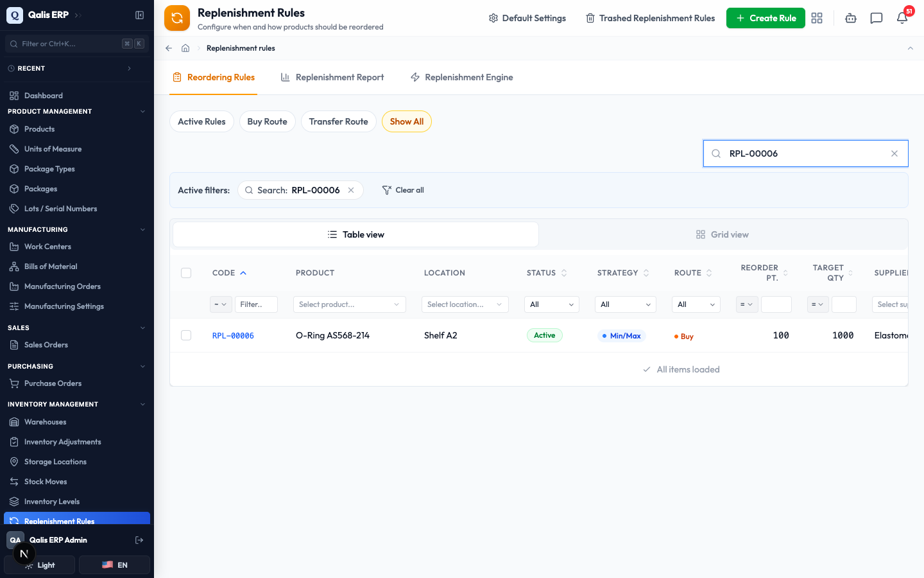The width and height of the screenshot is (924, 578).
Task: Log out using the sidebar exit icon
Action: [x=139, y=540]
